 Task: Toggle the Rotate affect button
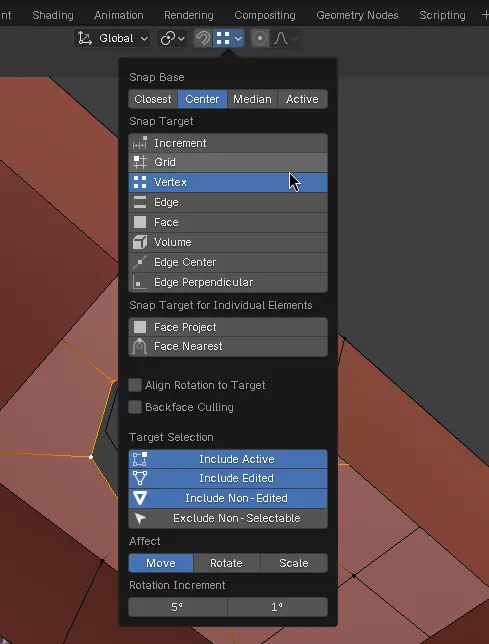pos(226,563)
